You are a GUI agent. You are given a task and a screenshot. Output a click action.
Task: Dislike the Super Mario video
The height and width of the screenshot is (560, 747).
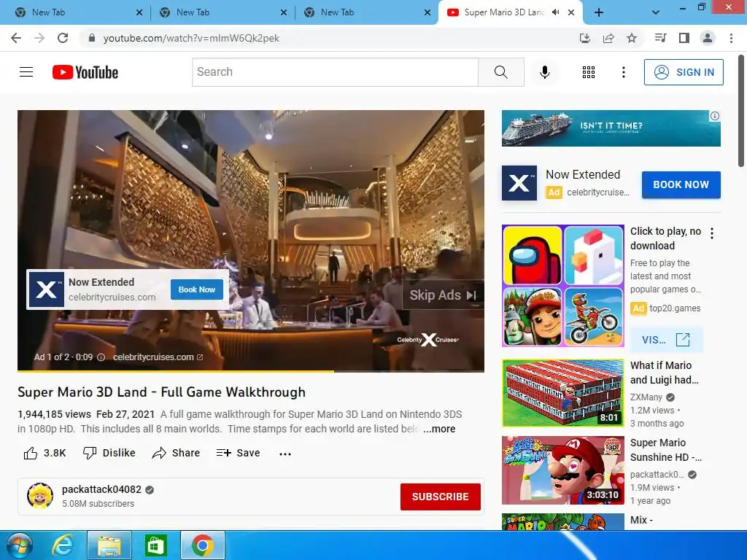109,453
